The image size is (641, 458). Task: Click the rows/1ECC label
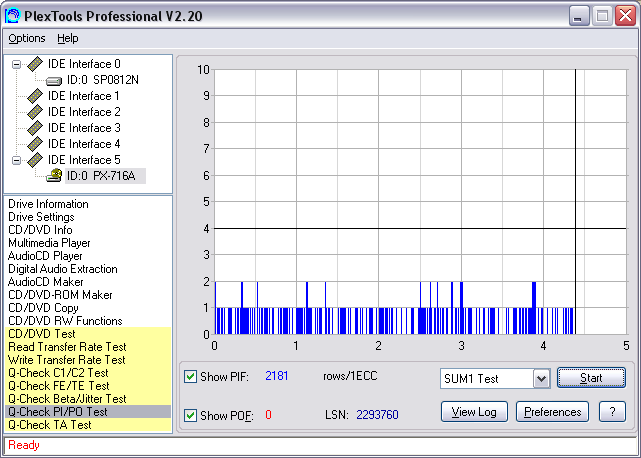(350, 376)
